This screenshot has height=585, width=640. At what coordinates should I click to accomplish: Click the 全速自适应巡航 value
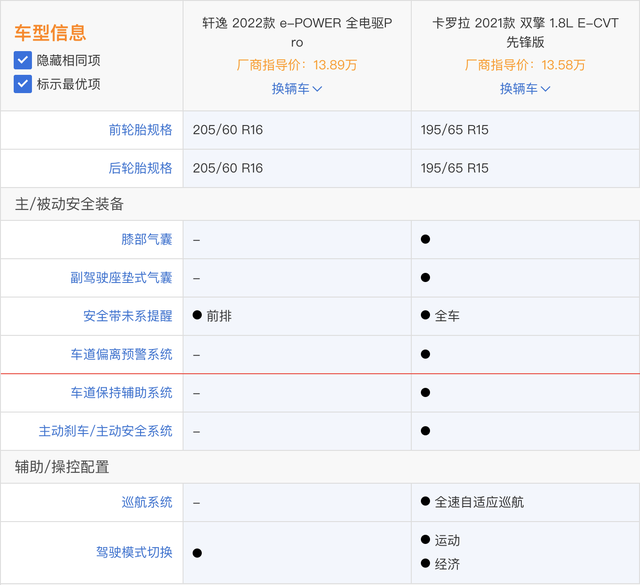[x=479, y=502]
